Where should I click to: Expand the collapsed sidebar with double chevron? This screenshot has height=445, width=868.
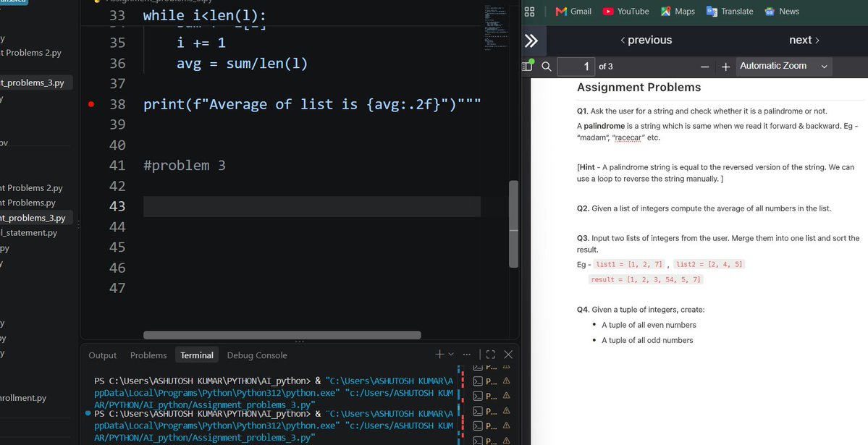pos(531,41)
